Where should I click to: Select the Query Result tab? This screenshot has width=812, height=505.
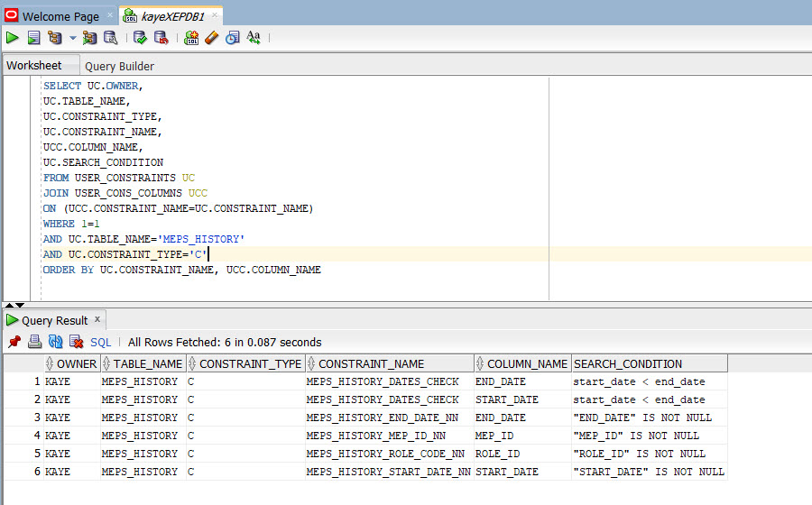(x=54, y=321)
